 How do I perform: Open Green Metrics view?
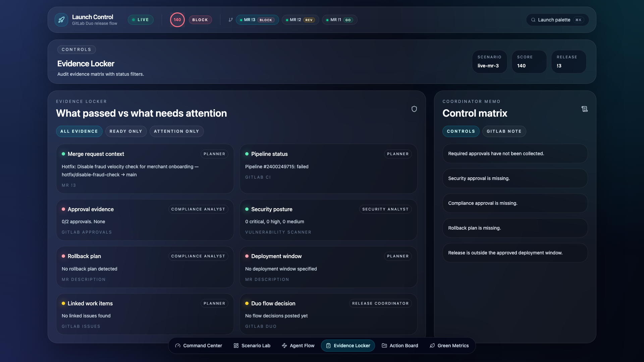tap(449, 346)
